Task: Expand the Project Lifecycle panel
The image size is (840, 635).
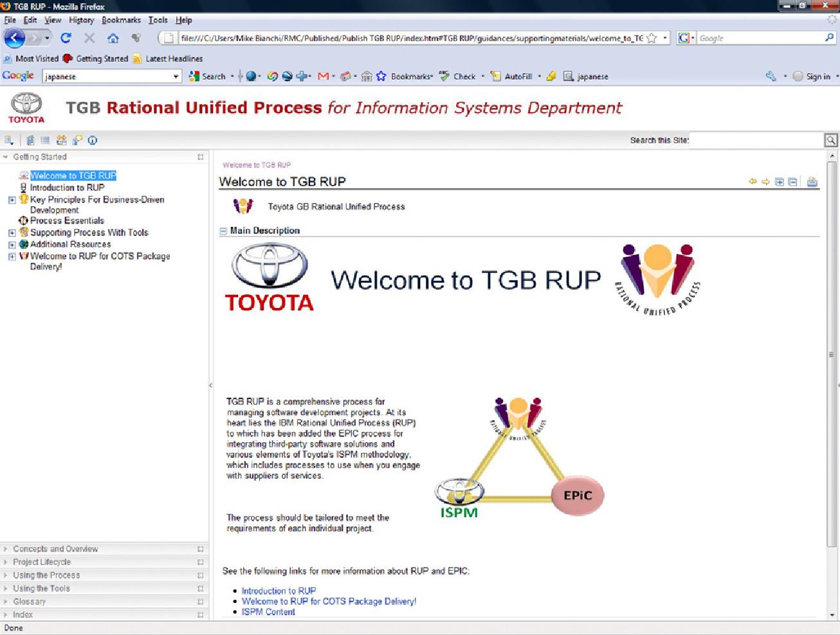Action: click(x=104, y=562)
